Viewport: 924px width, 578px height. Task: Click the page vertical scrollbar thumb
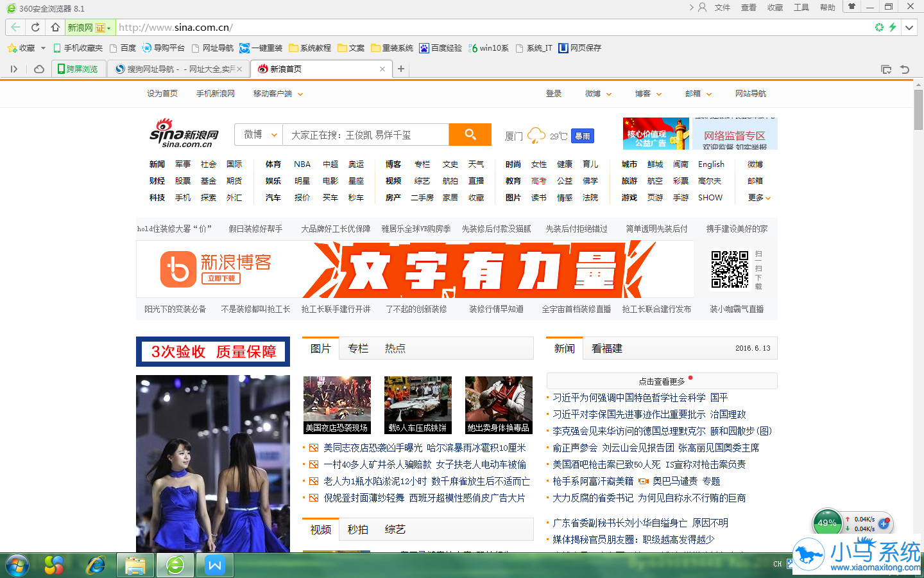(919, 109)
